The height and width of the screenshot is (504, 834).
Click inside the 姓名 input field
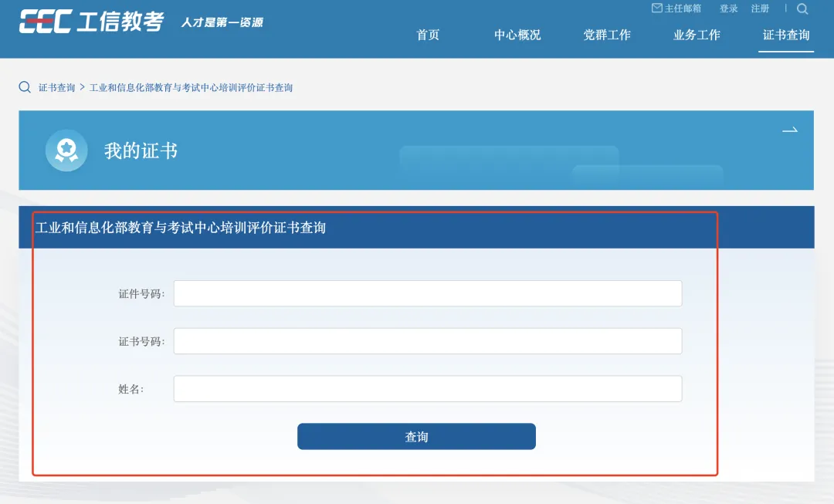428,388
